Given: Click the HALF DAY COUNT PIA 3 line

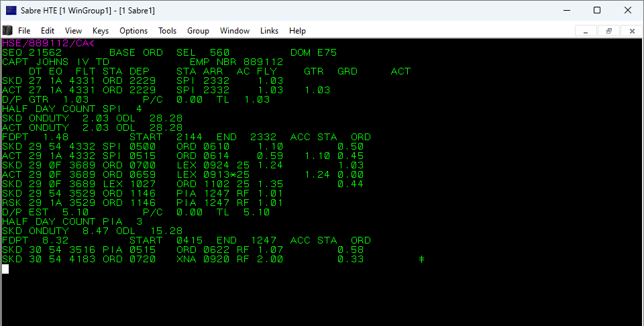Looking at the screenshot, I should point(72,222).
